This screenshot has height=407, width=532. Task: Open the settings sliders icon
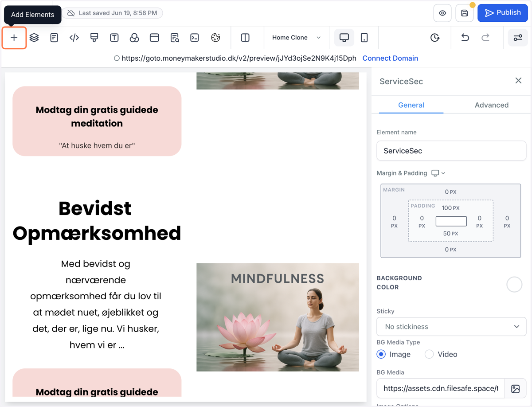click(518, 38)
